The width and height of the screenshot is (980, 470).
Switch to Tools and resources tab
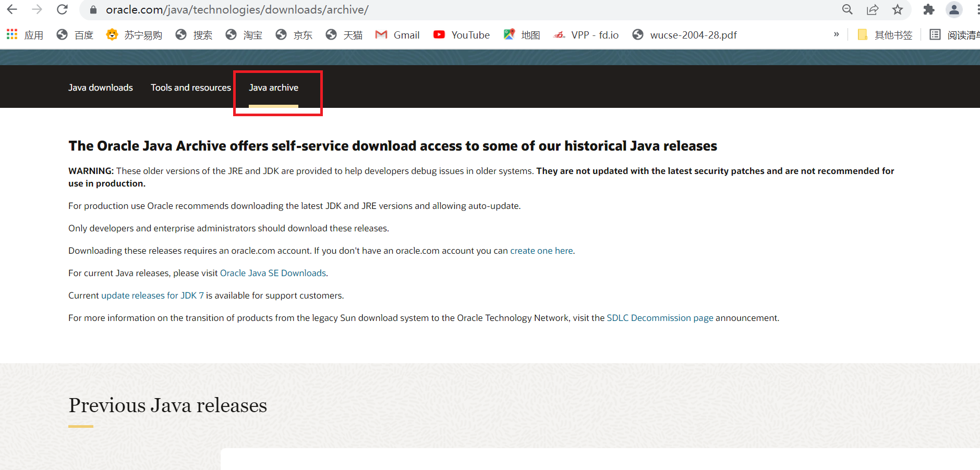[191, 88]
